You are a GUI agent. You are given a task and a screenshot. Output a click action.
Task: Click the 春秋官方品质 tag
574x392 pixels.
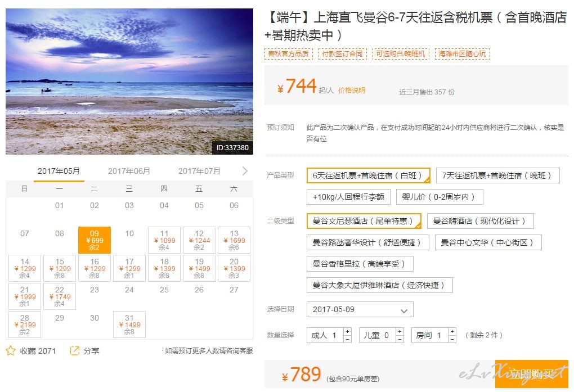tap(289, 54)
